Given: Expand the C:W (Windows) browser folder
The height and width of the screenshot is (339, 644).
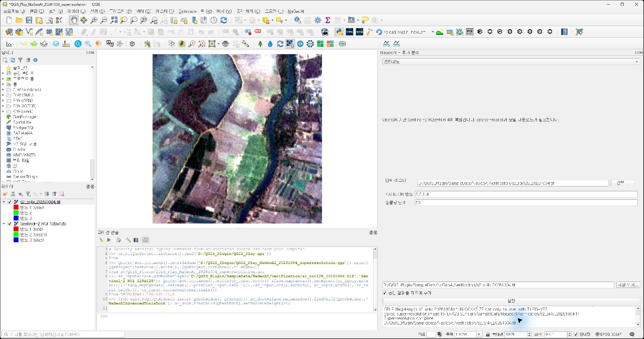Looking at the screenshot, I should click(x=3, y=90).
